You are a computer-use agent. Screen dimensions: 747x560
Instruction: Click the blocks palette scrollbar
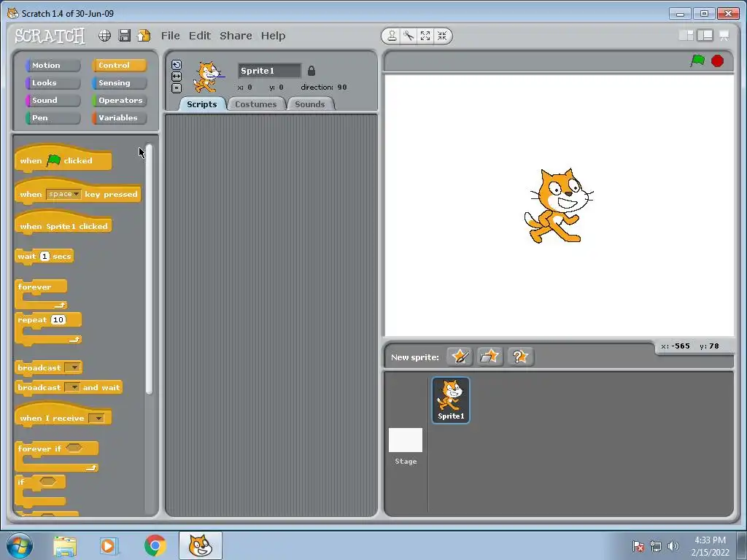coord(149,269)
